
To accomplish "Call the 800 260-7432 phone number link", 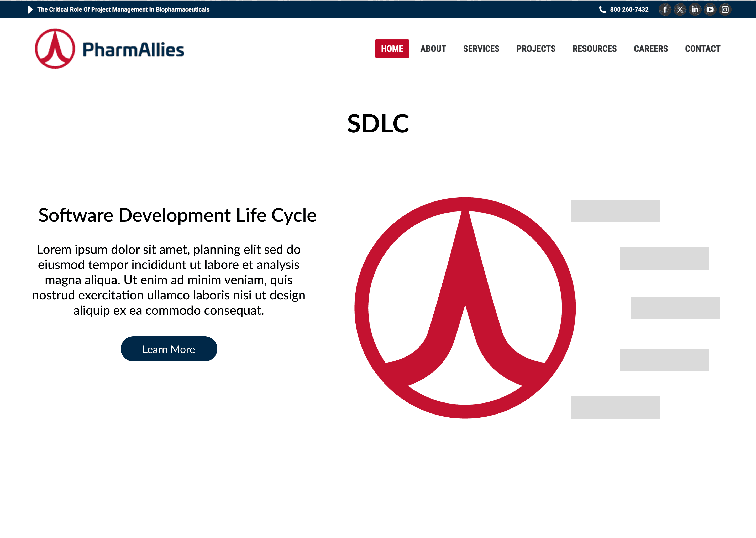I will click(x=629, y=10).
